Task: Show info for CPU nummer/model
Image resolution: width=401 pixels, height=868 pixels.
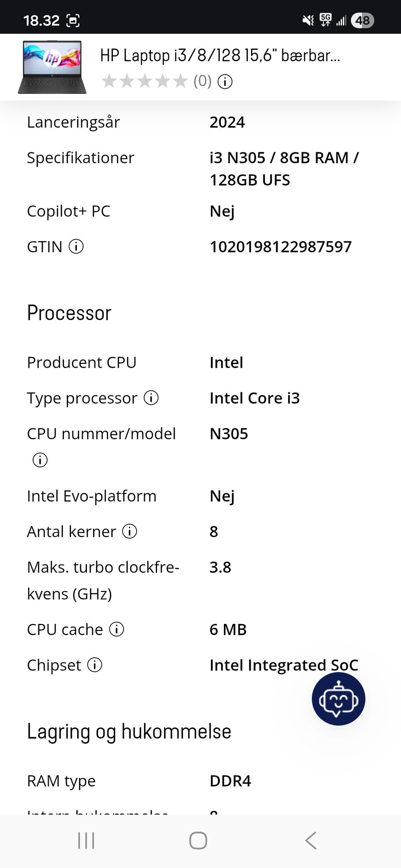Action: (40, 460)
